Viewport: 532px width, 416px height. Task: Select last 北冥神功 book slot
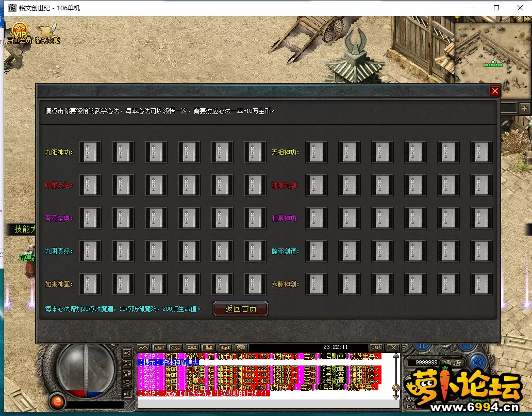481,218
